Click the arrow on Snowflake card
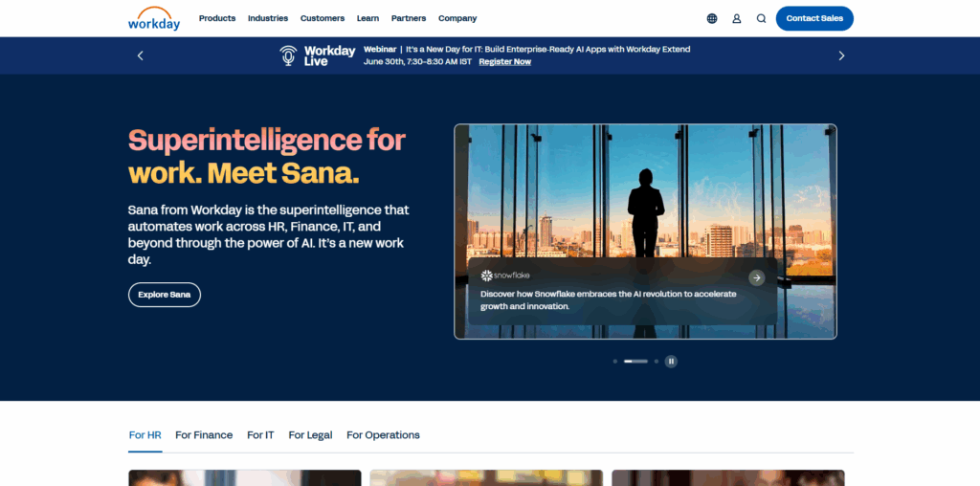This screenshot has width=980, height=486. click(x=757, y=277)
